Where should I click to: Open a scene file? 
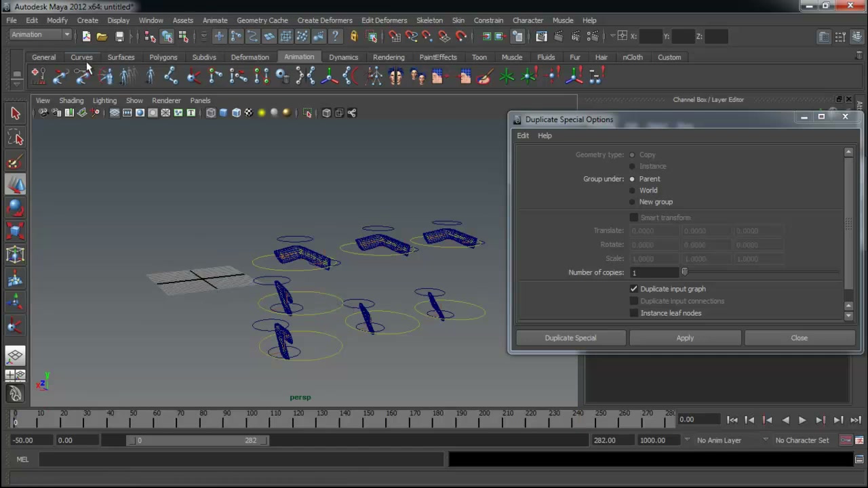point(102,37)
